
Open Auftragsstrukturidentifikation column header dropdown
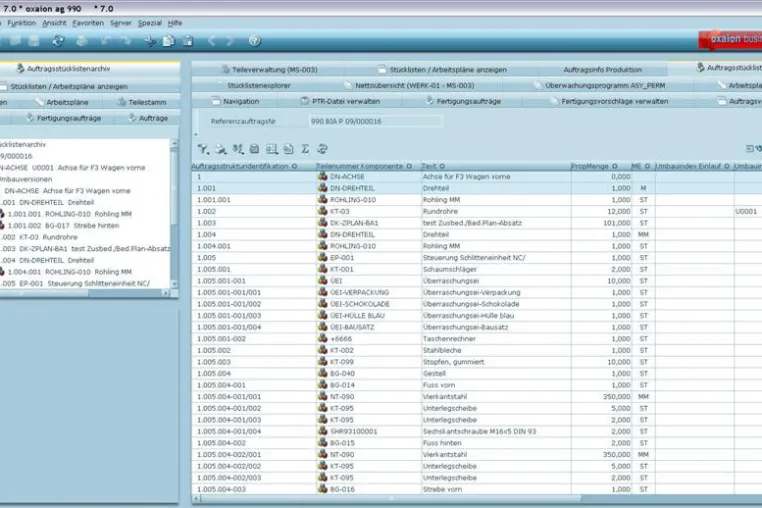294,166
